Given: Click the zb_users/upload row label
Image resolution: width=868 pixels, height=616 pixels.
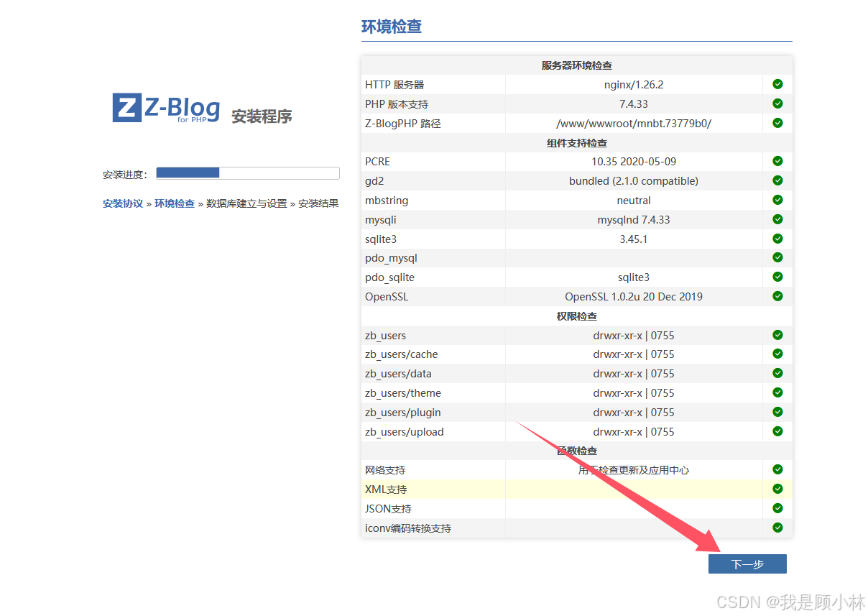Looking at the screenshot, I should point(405,432).
